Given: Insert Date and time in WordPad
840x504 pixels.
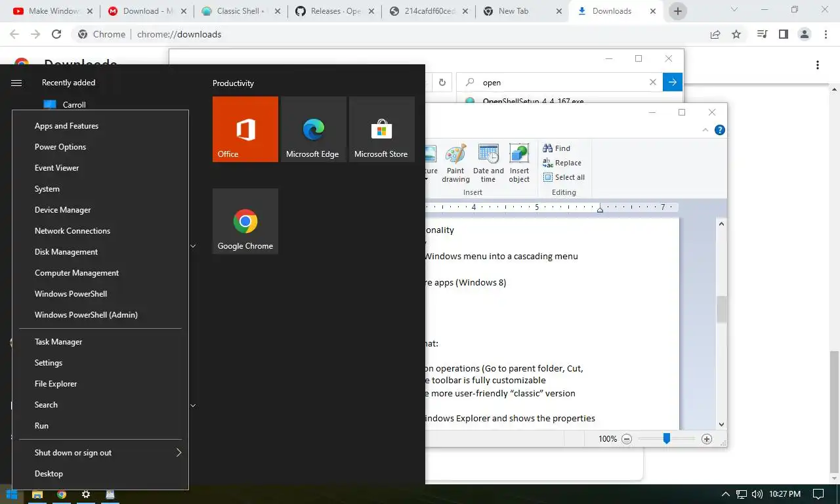Looking at the screenshot, I should 488,163.
